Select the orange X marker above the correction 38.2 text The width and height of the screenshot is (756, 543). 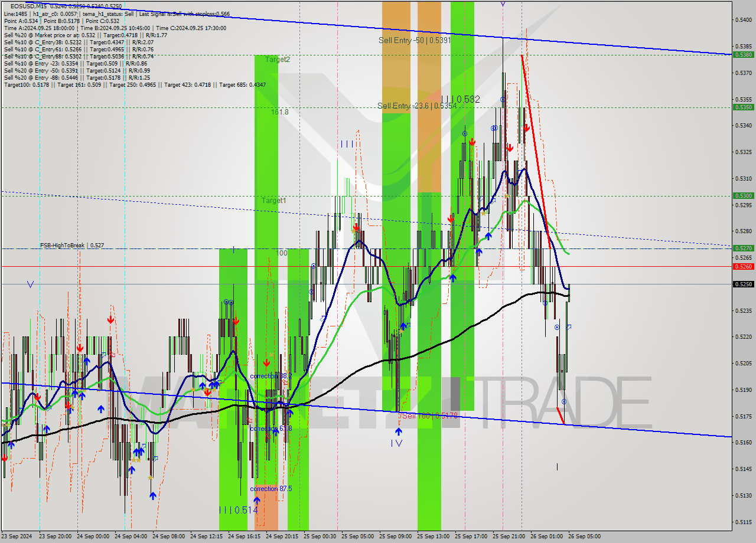(x=271, y=355)
